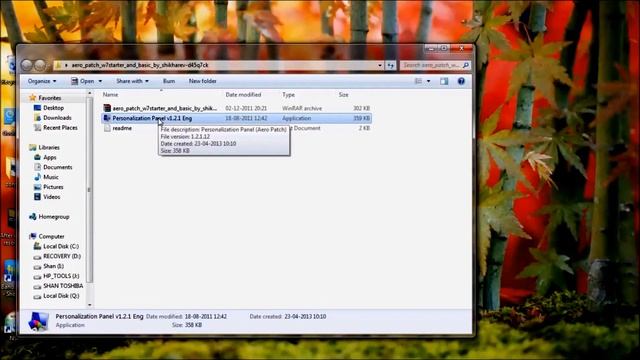The height and width of the screenshot is (360, 640).
Task: Click the 350 KB size cell
Action: click(x=361, y=118)
